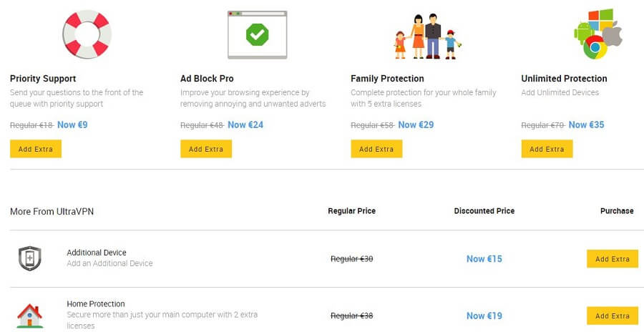The height and width of the screenshot is (332, 644).
Task: Add the Family Protection extra
Action: (376, 149)
